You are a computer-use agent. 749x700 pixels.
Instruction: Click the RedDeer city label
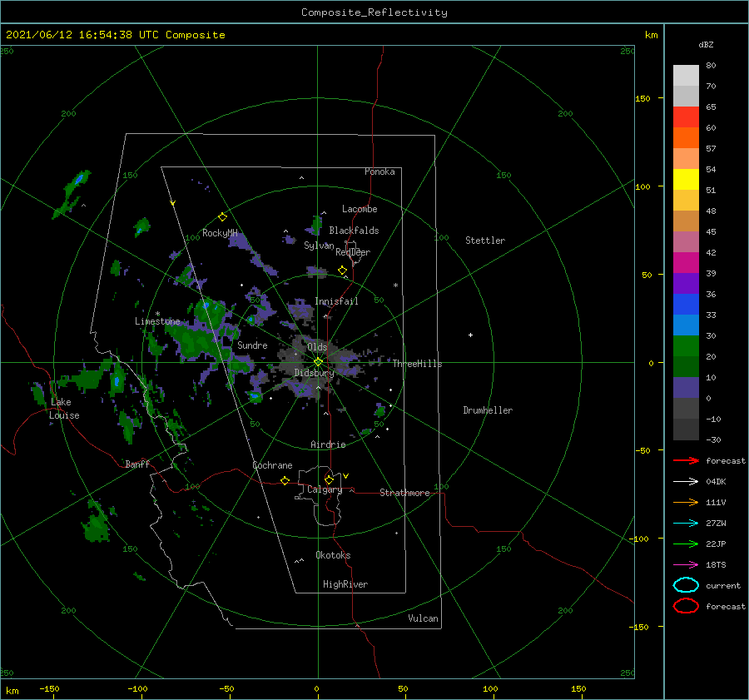coord(353,252)
